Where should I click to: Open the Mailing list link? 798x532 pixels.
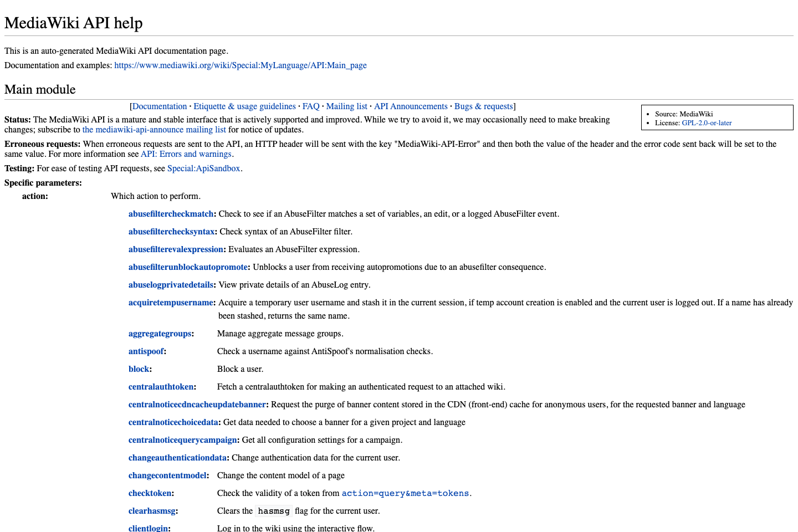[x=346, y=106]
